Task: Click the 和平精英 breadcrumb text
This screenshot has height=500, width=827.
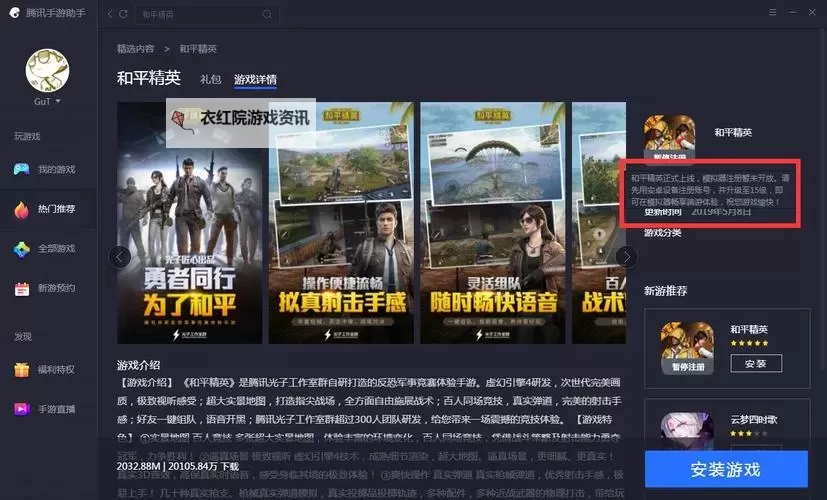Action: coord(198,49)
